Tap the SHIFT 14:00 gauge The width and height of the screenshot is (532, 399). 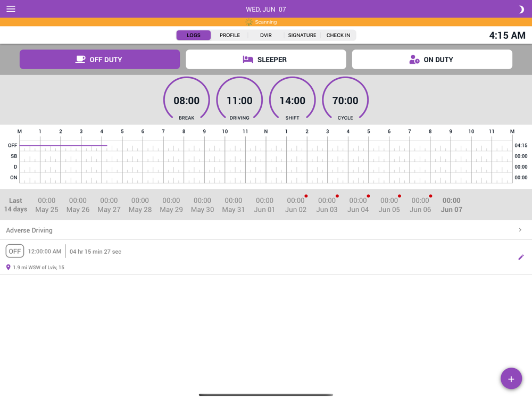tap(293, 99)
